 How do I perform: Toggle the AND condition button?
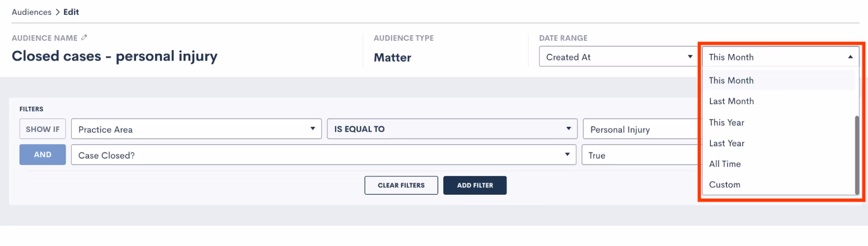point(43,155)
